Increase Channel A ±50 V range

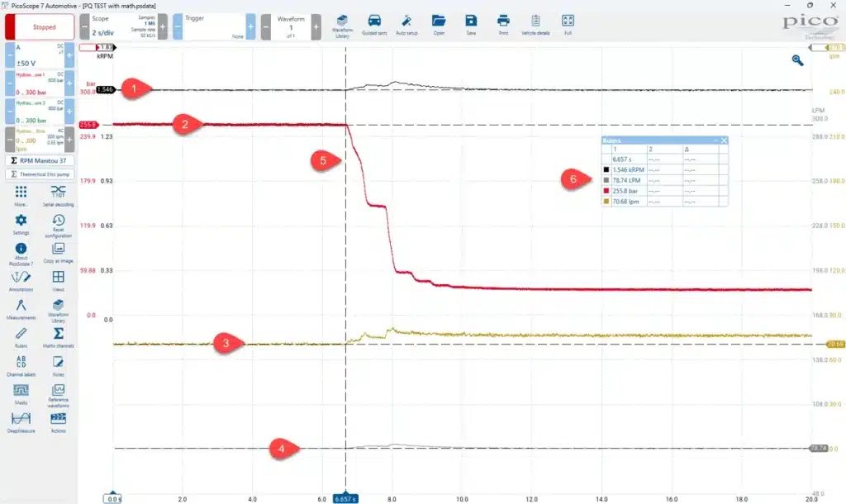(69, 55)
